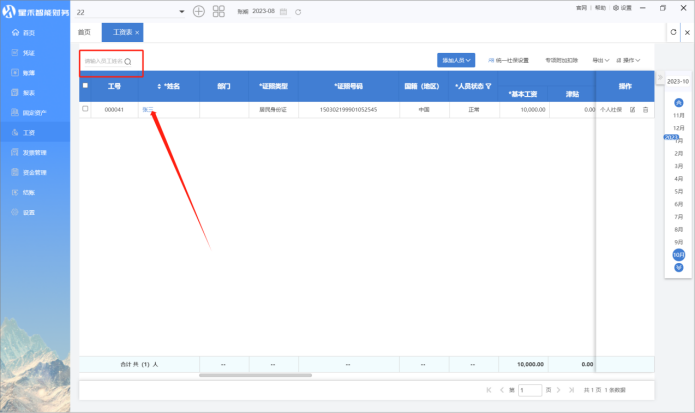The height and width of the screenshot is (413, 695).
Task: Click the employee name link 张三
Action: (x=148, y=108)
